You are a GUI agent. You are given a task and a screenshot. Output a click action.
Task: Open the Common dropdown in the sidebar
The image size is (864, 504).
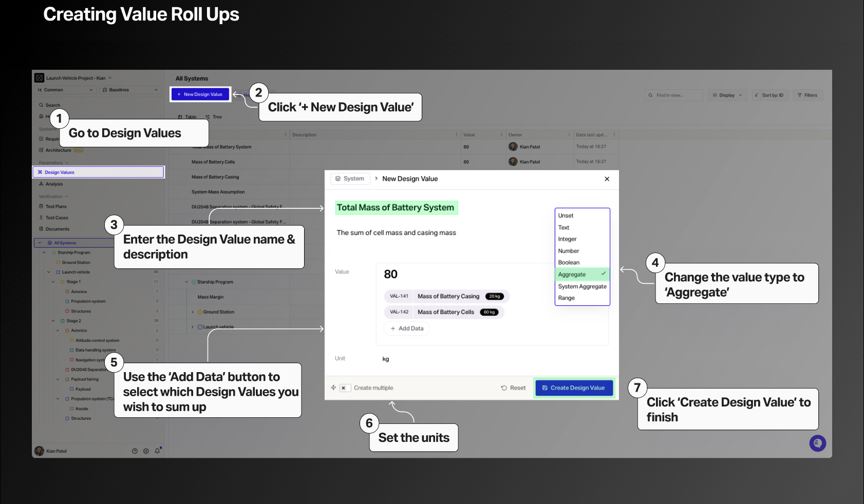[65, 90]
